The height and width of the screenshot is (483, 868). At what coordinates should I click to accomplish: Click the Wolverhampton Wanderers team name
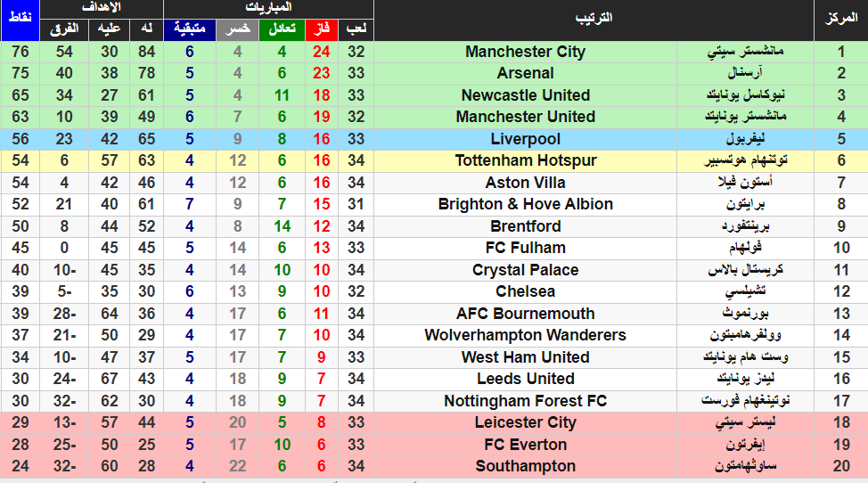(x=525, y=335)
